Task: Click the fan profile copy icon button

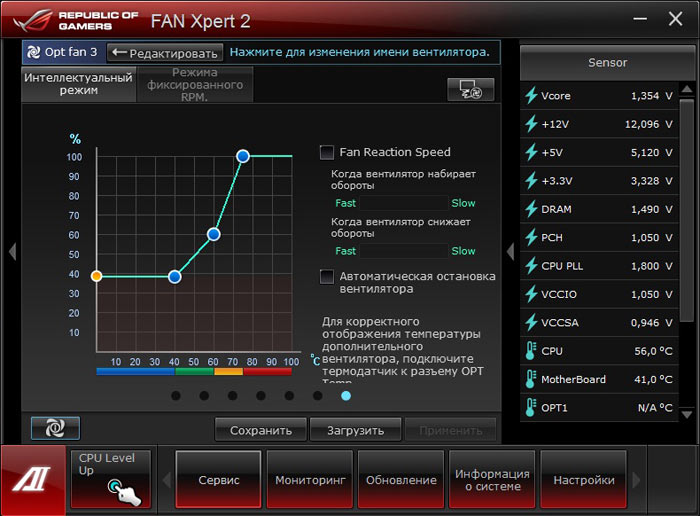Action: (x=471, y=89)
